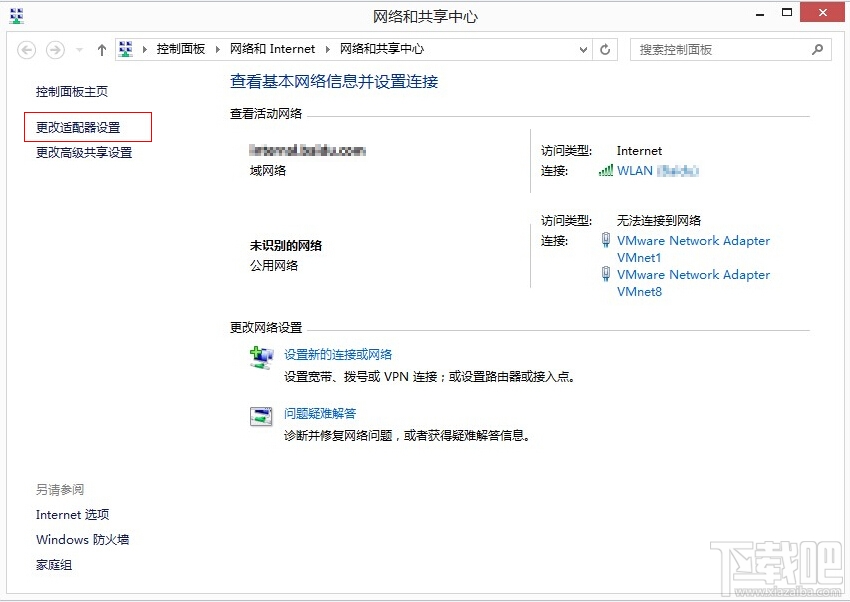850x602 pixels.
Task: Click the 查看基本网络信息并设置连接 heading
Action: (334, 82)
